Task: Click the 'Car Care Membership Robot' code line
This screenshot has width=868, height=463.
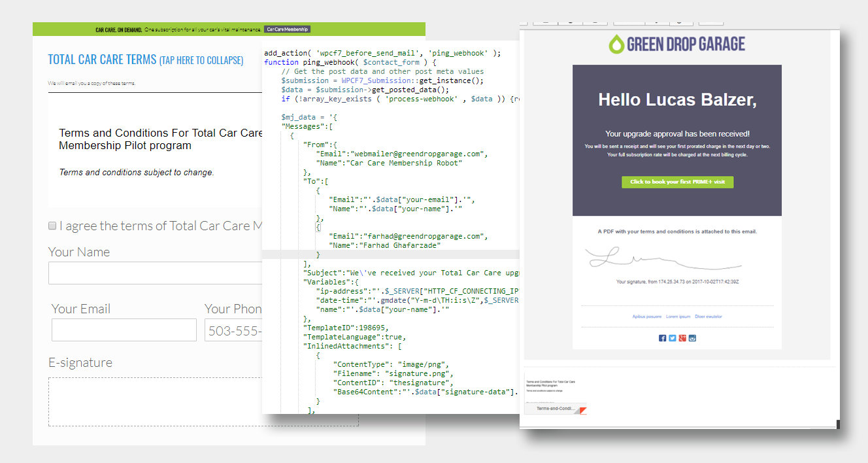Action: click(389, 163)
